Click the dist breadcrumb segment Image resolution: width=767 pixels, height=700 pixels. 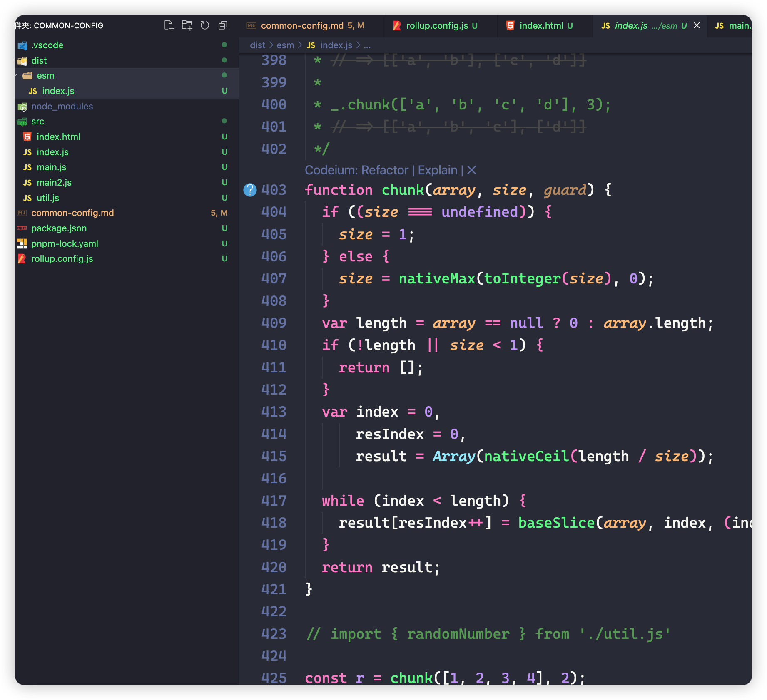(257, 45)
